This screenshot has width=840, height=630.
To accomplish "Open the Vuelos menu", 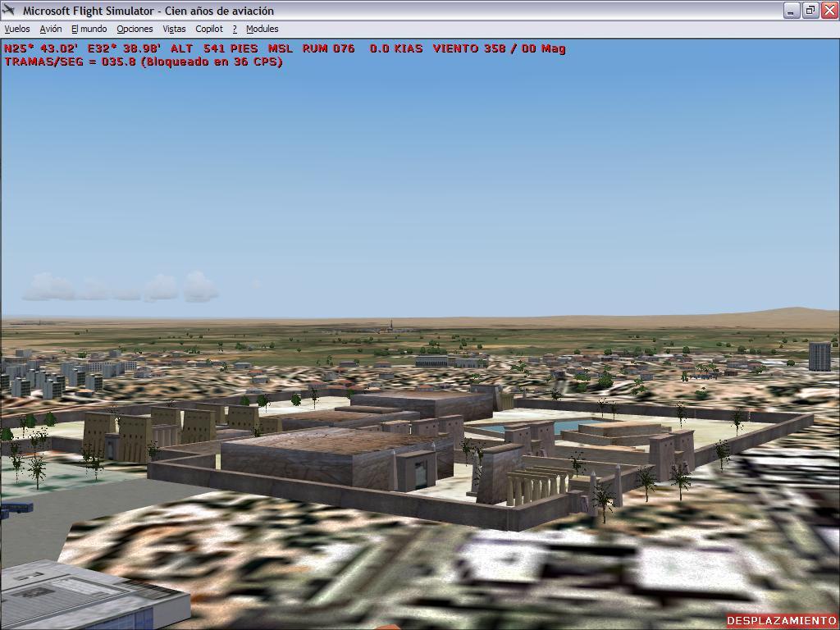I will click(17, 29).
